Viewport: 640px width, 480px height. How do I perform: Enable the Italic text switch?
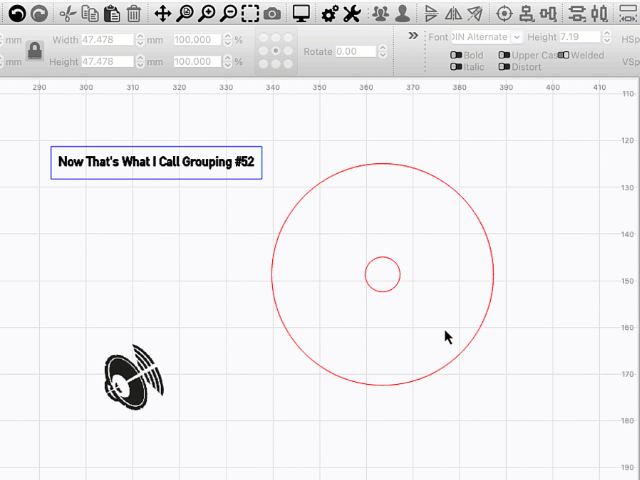coord(456,67)
